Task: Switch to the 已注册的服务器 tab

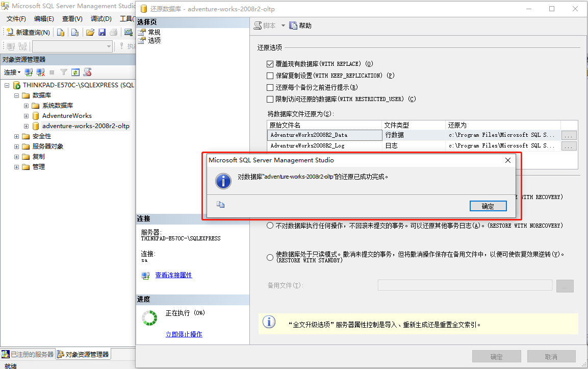Action: pos(28,354)
